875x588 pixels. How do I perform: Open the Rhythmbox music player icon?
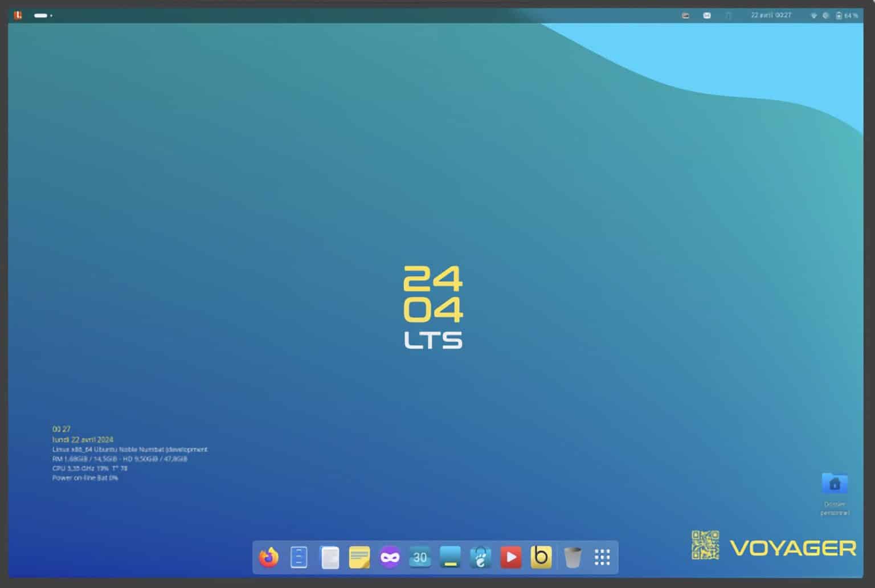point(481,558)
